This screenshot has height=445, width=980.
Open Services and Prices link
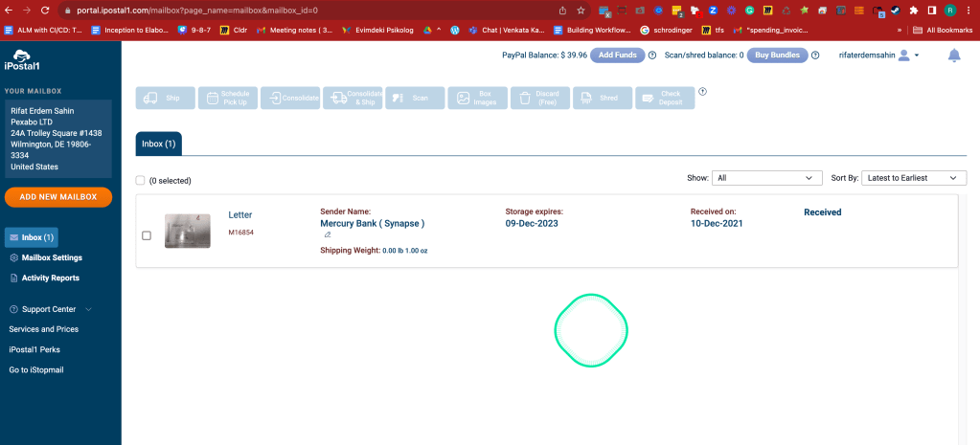point(44,329)
